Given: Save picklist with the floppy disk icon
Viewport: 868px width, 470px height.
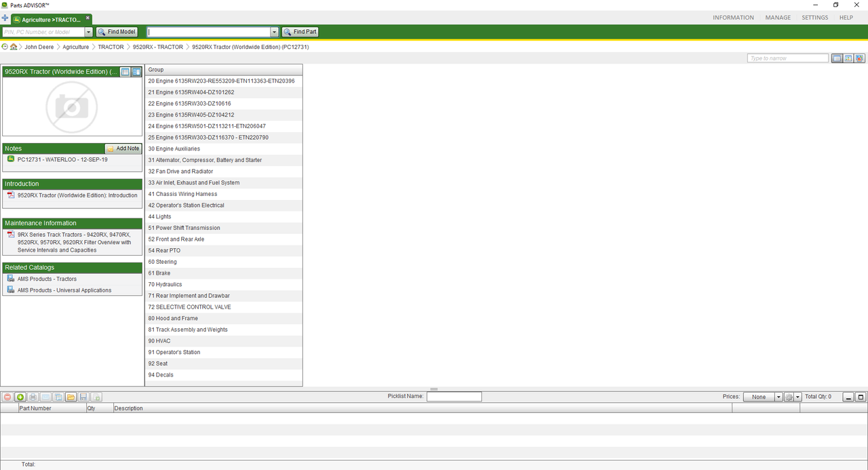Looking at the screenshot, I should pyautogui.click(x=83, y=397).
